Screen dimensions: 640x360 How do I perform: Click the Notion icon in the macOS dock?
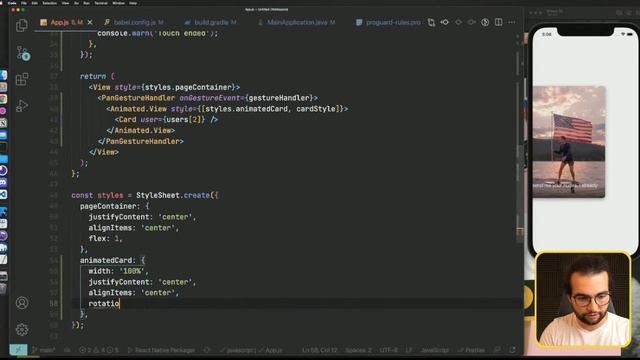click(x=3, y=123)
